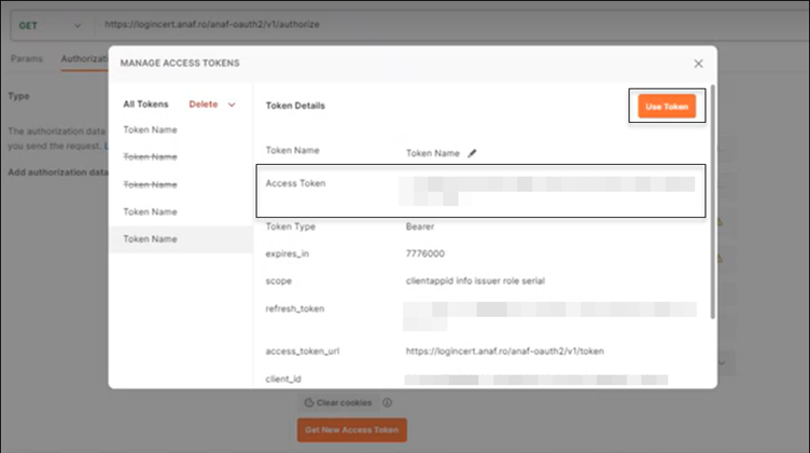Switch to the Params tab
This screenshot has width=810, height=453.
(x=27, y=59)
